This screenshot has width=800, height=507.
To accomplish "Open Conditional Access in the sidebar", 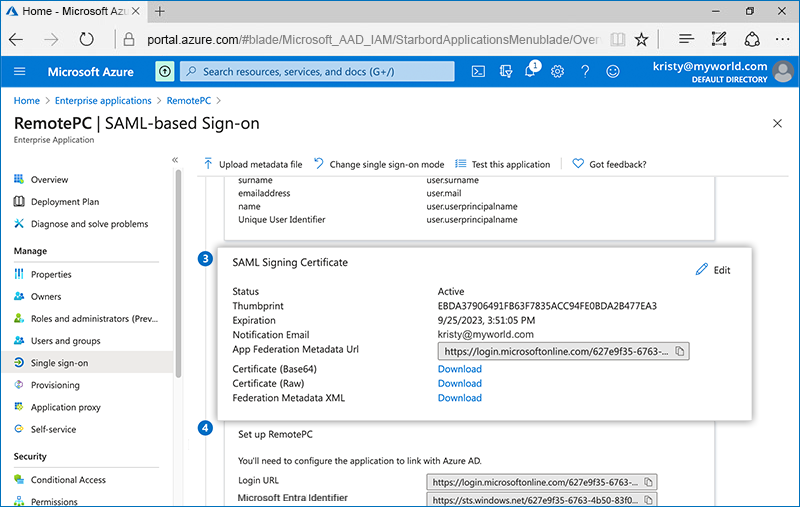I will click(68, 480).
